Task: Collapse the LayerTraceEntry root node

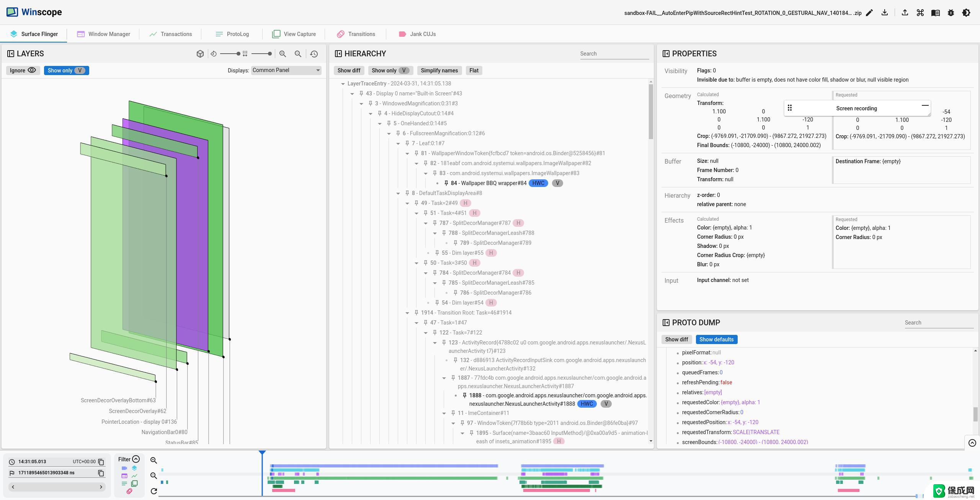Action: click(343, 84)
